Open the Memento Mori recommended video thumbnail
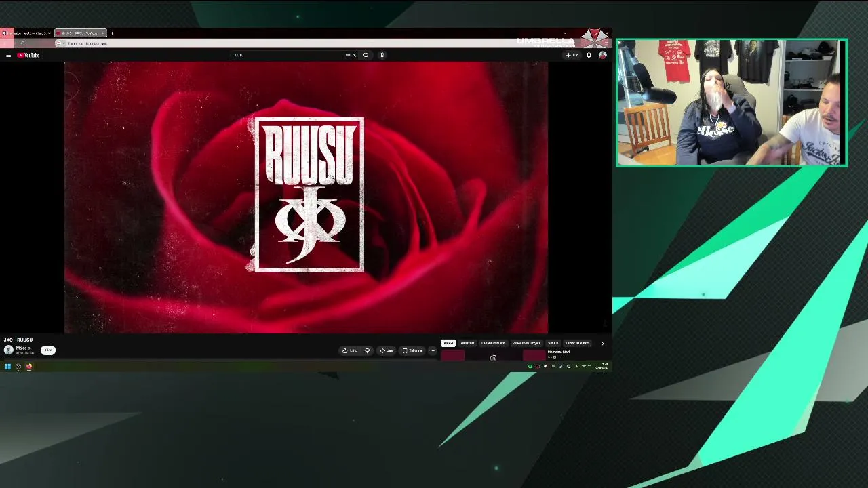 [x=494, y=355]
